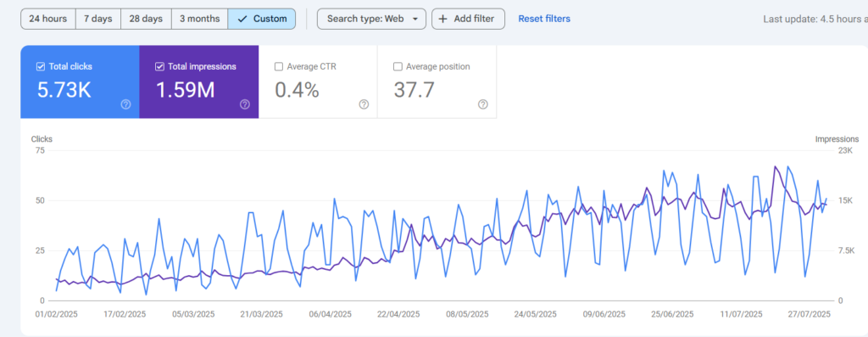The width and height of the screenshot is (868, 337).
Task: Select the 28 days range
Action: pyautogui.click(x=146, y=19)
